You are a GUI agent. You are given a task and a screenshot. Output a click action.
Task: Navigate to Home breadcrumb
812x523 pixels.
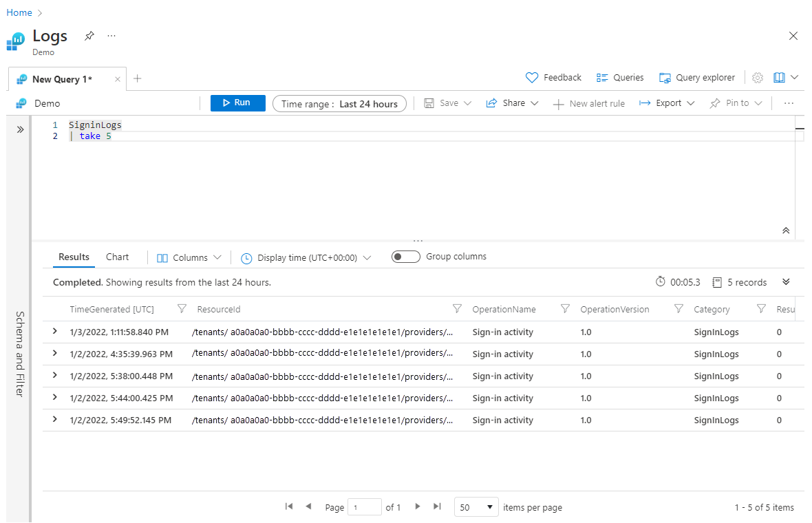[19, 12]
